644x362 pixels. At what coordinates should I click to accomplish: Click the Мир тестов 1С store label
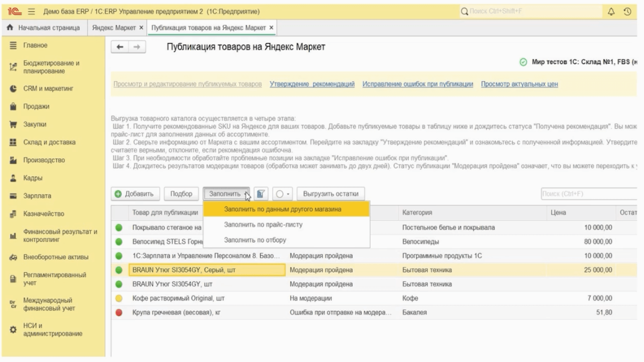(x=584, y=62)
